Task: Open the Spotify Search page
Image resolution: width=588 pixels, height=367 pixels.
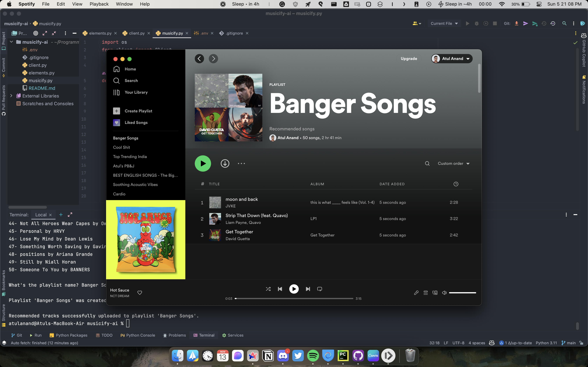Action: (x=131, y=81)
